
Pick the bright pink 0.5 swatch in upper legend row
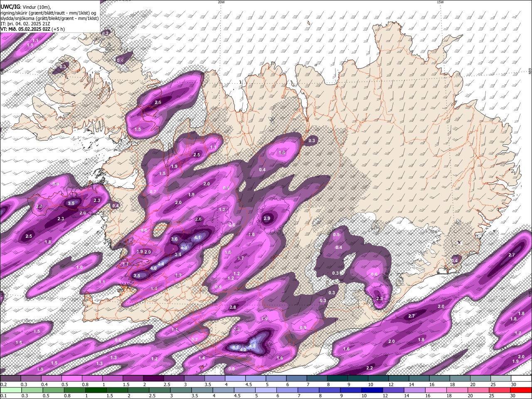tap(71, 379)
